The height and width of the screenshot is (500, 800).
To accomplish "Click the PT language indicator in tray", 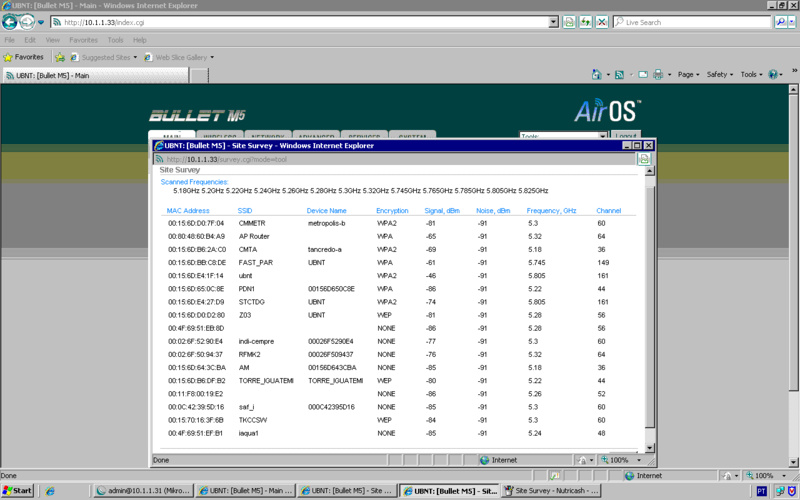I will coord(761,491).
